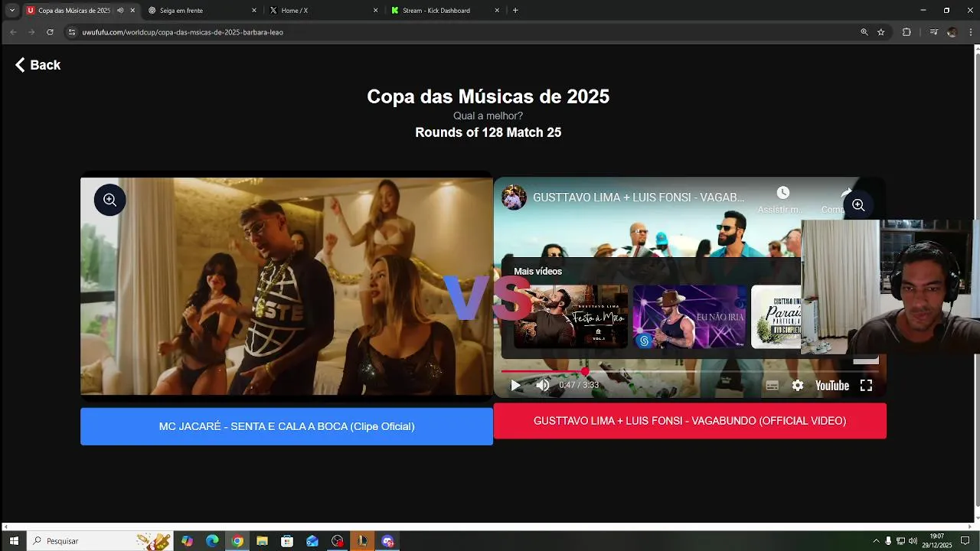Vote for MC JACARÉ - SENTA E CALA A BOCA
Screen dimensions: 980x551
click(x=286, y=426)
